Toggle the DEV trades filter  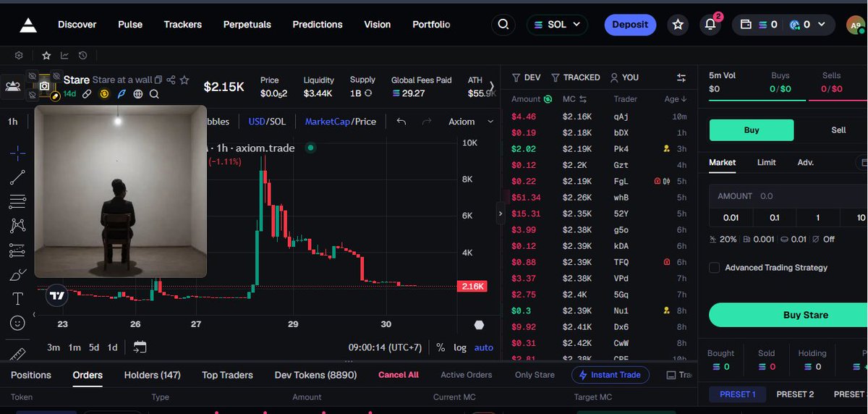click(x=526, y=77)
